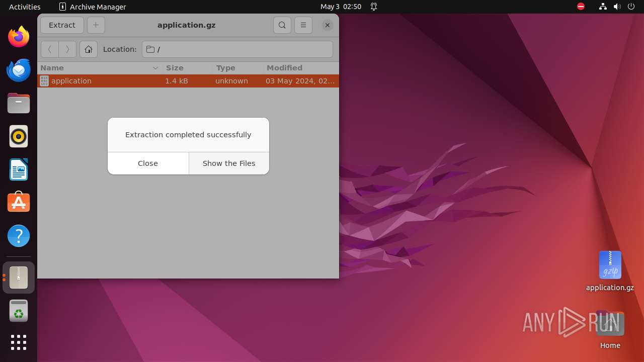Navigate forward in the archive
644x362 pixels.
67,49
